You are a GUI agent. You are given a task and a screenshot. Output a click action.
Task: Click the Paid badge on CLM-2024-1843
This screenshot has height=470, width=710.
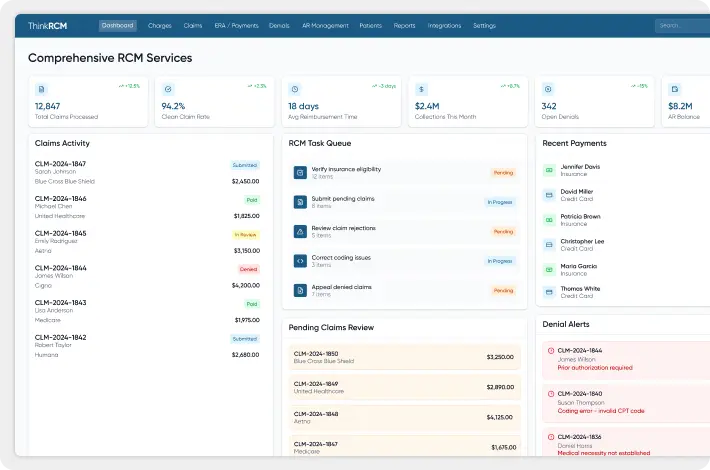click(252, 304)
